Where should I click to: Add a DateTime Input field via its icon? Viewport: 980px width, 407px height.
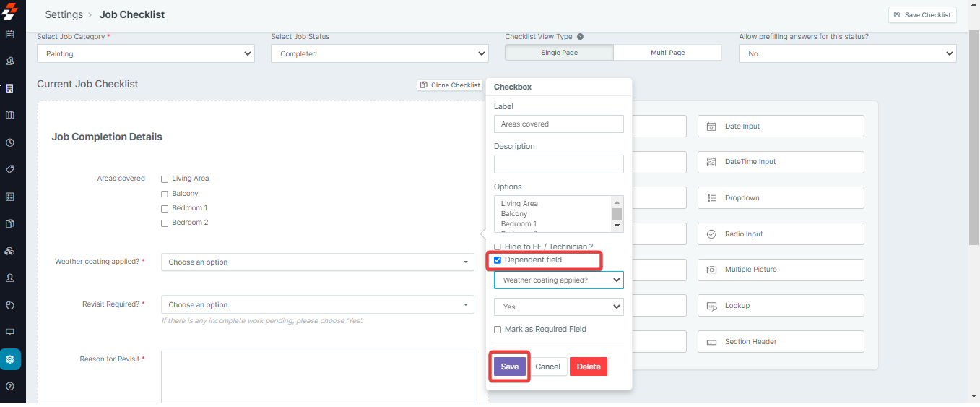pos(711,162)
